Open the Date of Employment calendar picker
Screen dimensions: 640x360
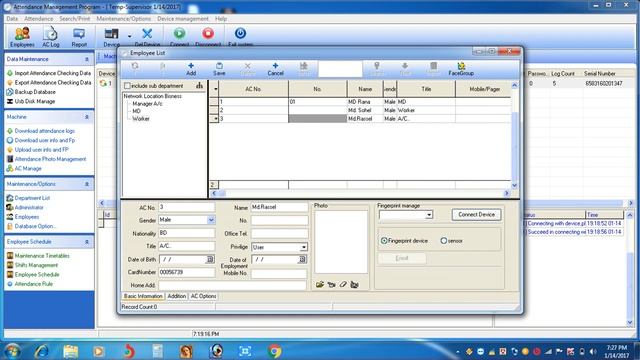coord(302,259)
